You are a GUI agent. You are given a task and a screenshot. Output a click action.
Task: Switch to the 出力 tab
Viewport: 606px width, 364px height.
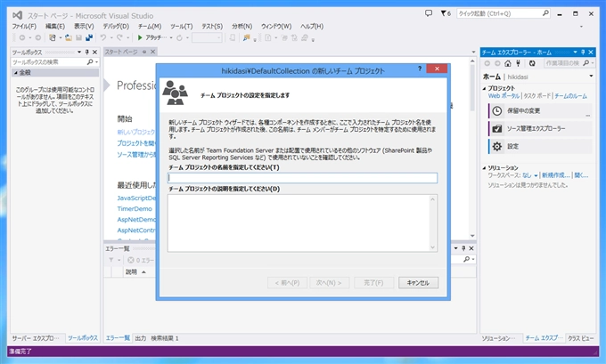(141, 338)
